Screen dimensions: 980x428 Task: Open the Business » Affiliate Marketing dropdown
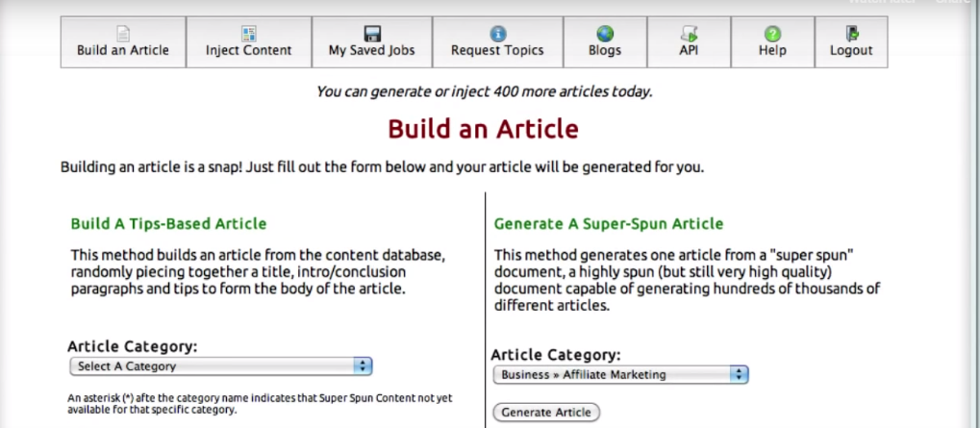(620, 374)
